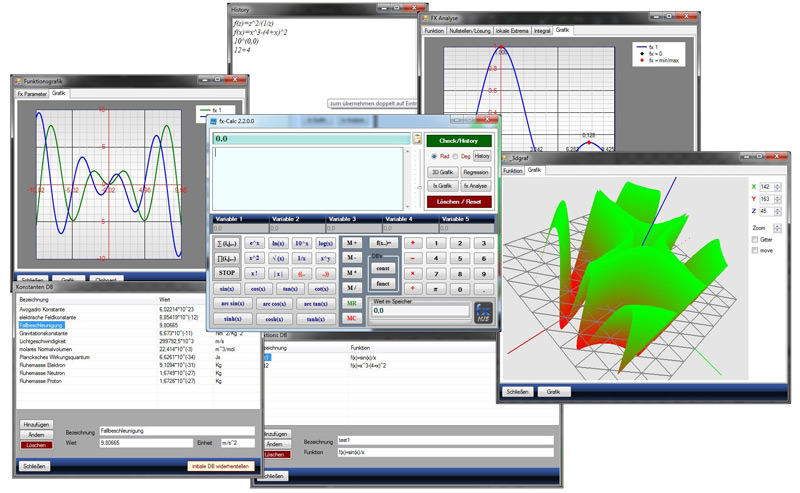Screen dimensions: 800x493
Task: Enable the Gitter checkbox in 3dgraf
Action: click(753, 239)
